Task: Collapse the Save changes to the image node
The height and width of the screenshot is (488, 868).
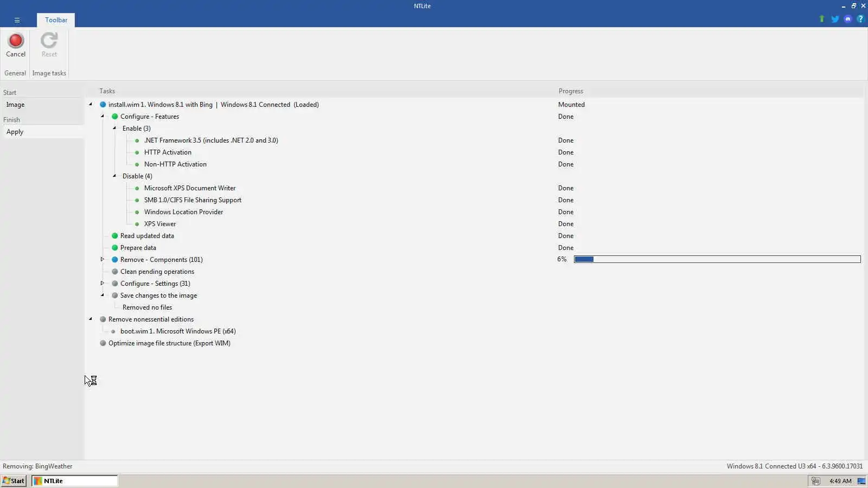Action: 103,295
